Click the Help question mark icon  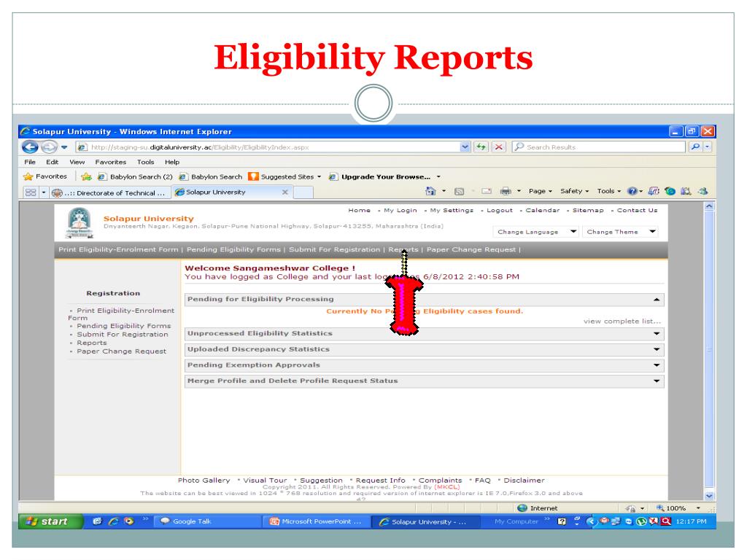[632, 191]
